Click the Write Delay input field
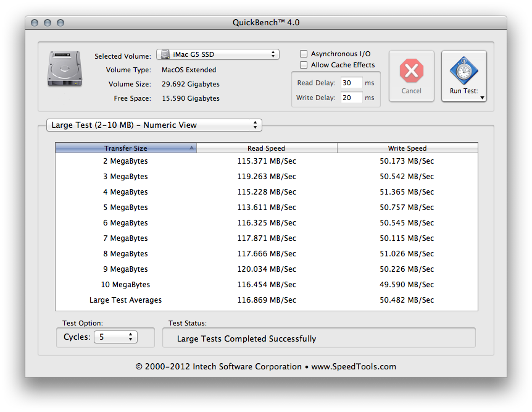 (352, 98)
